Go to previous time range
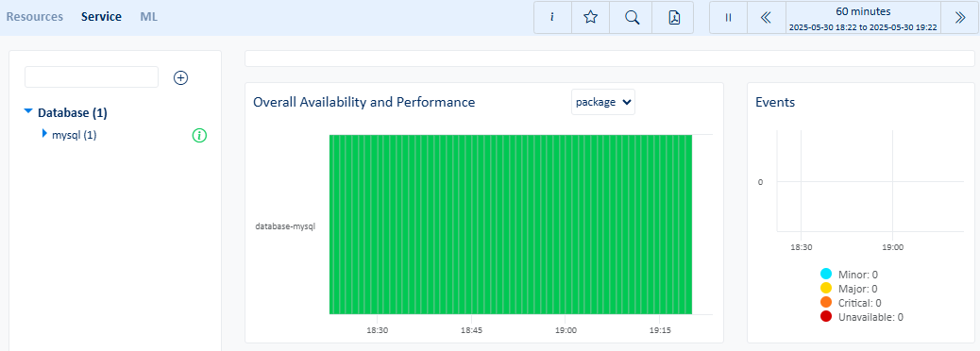980x351 pixels. [x=767, y=18]
